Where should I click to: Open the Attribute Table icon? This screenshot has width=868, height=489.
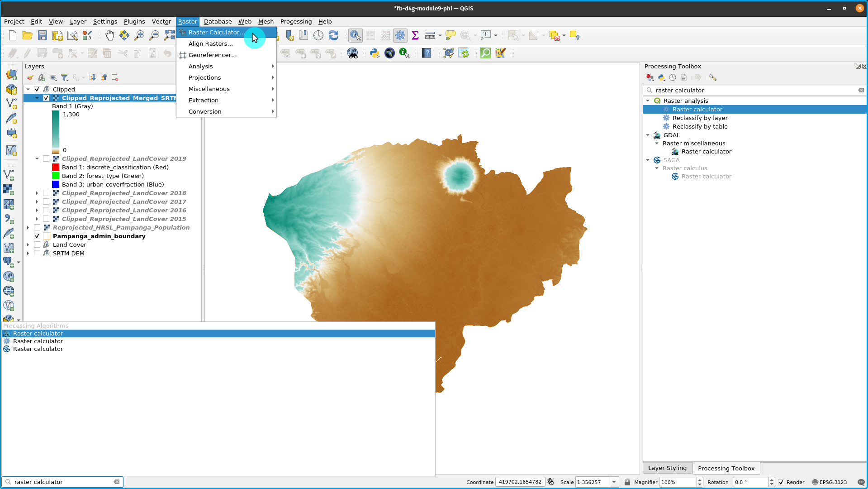370,35
